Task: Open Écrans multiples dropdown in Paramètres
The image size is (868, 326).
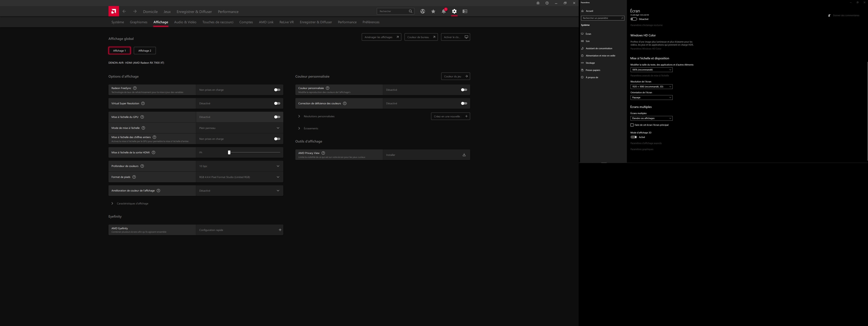Action: coord(651,118)
